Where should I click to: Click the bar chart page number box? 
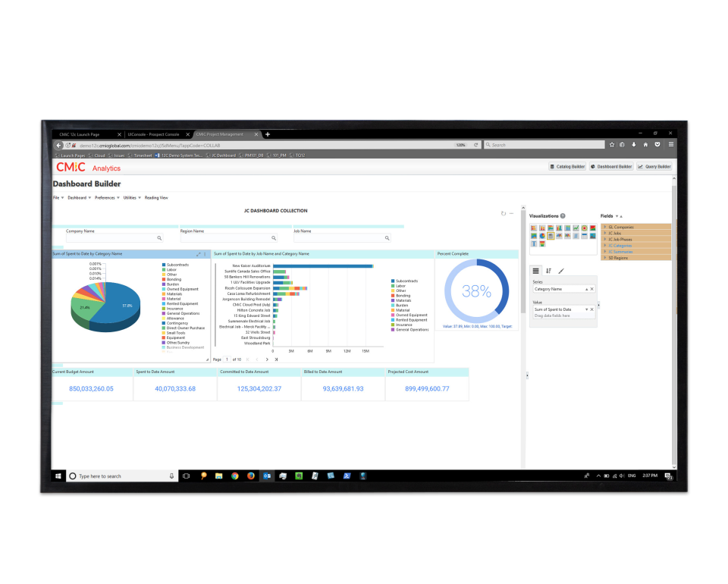click(x=227, y=360)
